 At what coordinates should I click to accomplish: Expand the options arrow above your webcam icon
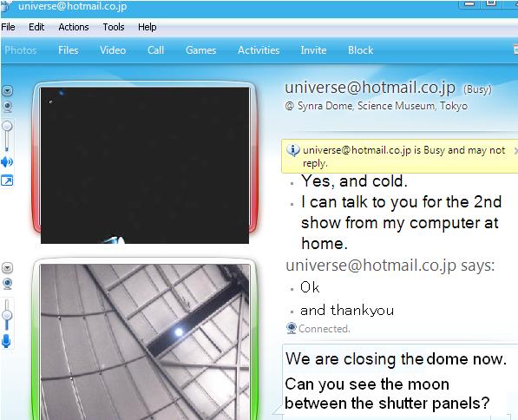(x=7, y=267)
